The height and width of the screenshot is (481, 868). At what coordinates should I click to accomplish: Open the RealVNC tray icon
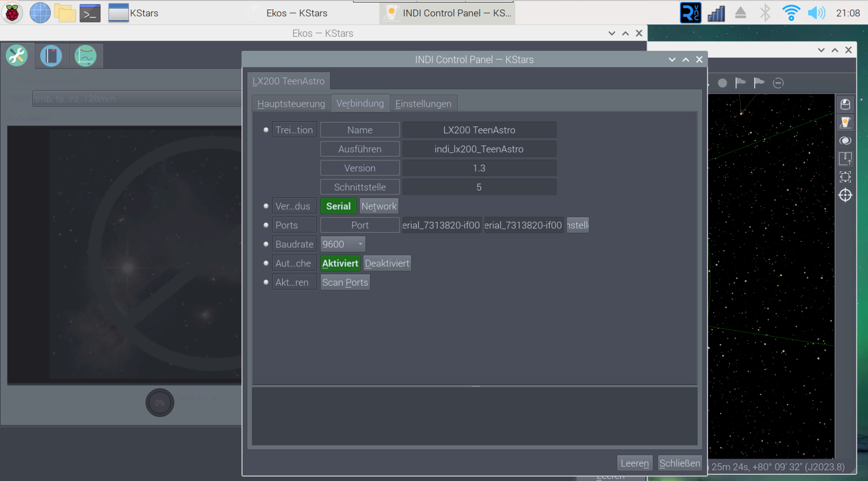690,13
